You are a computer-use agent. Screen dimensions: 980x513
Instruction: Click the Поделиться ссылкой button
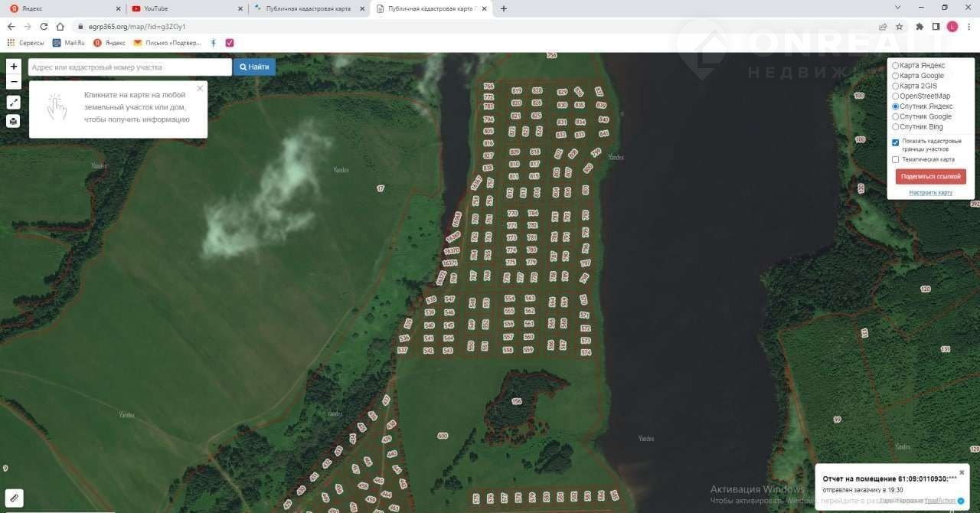click(930, 176)
